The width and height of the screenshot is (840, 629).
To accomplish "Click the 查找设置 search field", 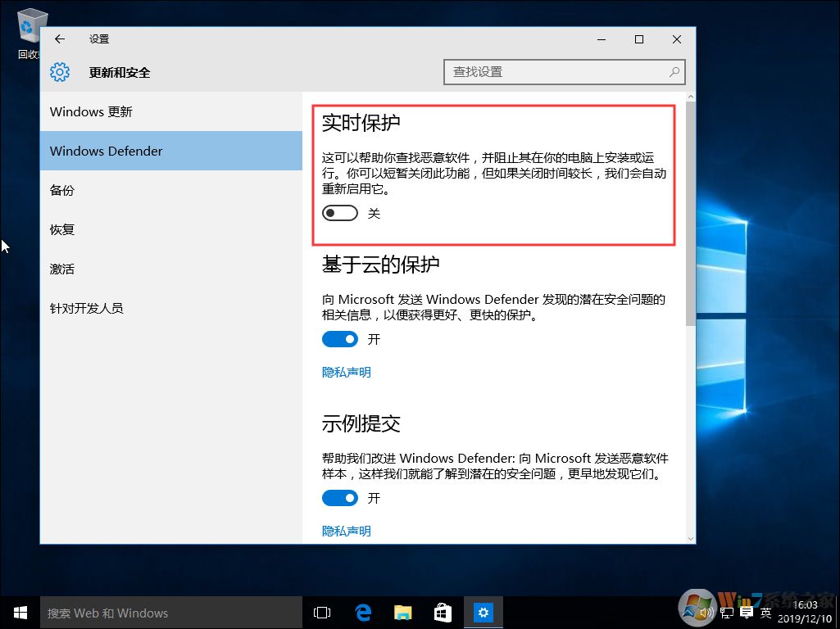I will [564, 72].
